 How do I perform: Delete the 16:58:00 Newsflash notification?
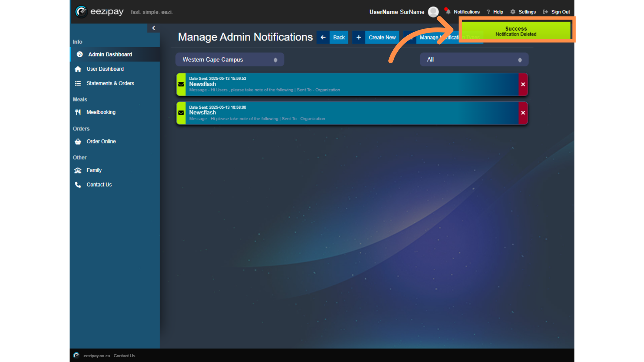tap(523, 113)
